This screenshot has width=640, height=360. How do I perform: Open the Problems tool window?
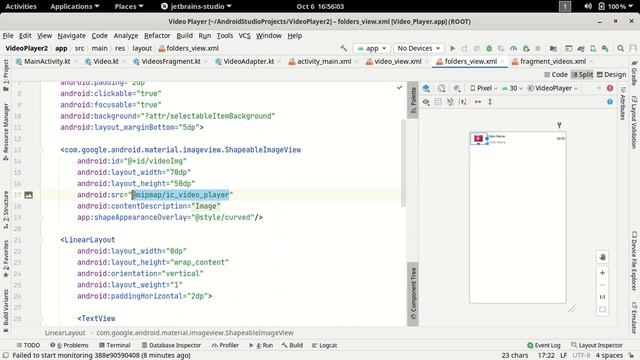69,345
